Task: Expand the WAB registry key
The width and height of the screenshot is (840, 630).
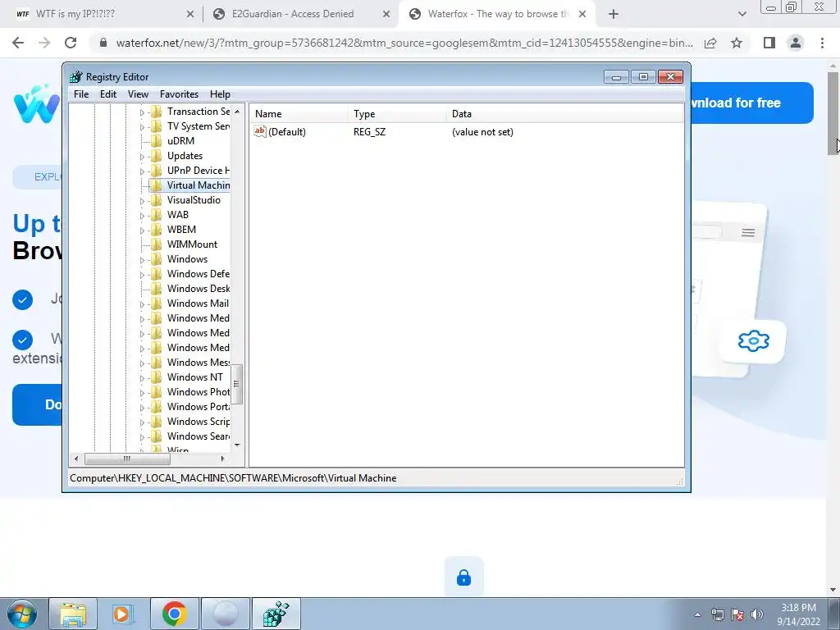Action: tap(142, 216)
